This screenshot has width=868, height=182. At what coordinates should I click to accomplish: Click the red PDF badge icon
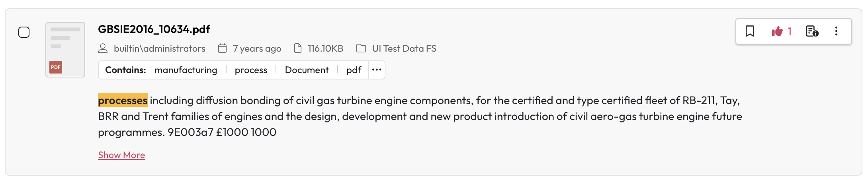[56, 67]
